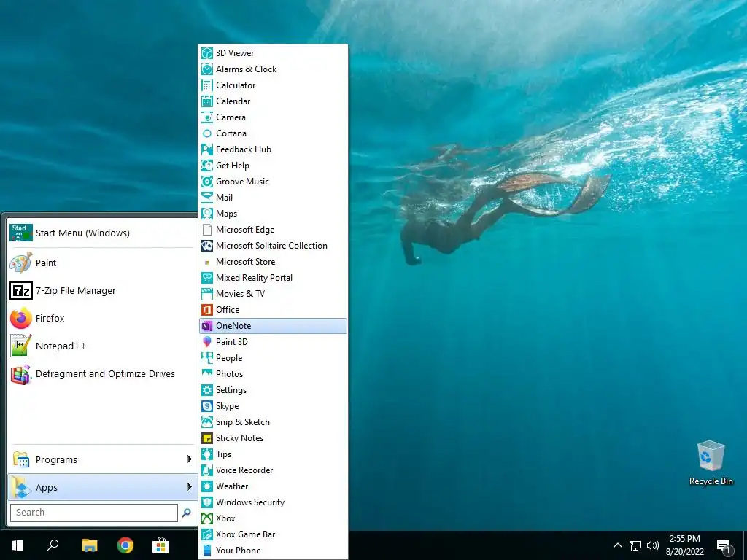
Task: Open Cortana from the Apps submenu
Action: pyautogui.click(x=273, y=133)
